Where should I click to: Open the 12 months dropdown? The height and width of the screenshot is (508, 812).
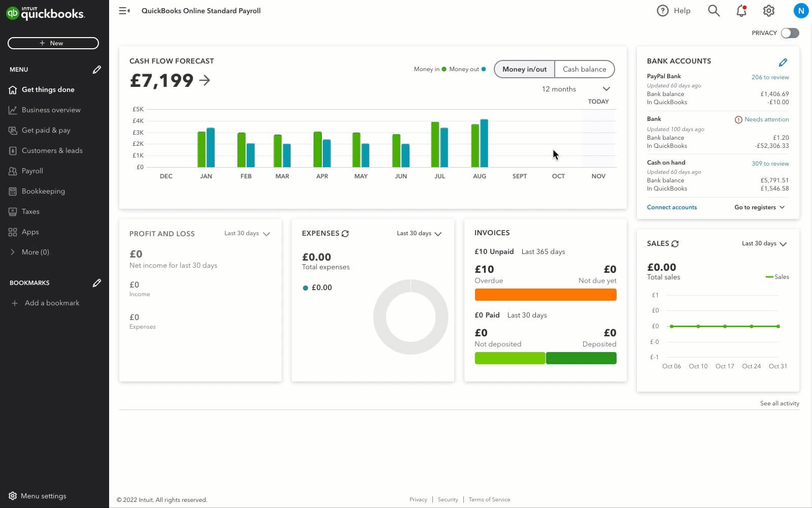tap(574, 89)
